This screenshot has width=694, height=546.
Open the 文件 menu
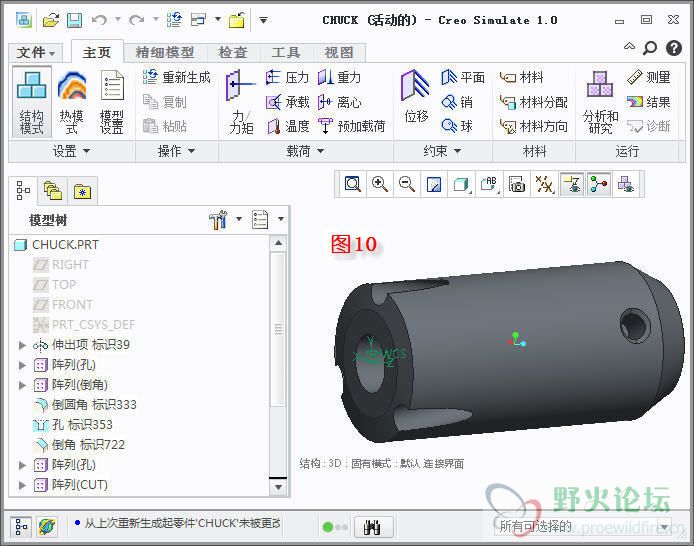tap(35, 53)
